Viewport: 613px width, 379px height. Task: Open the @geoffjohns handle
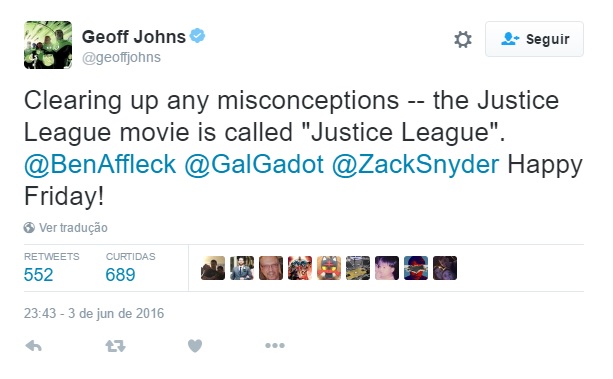click(121, 57)
